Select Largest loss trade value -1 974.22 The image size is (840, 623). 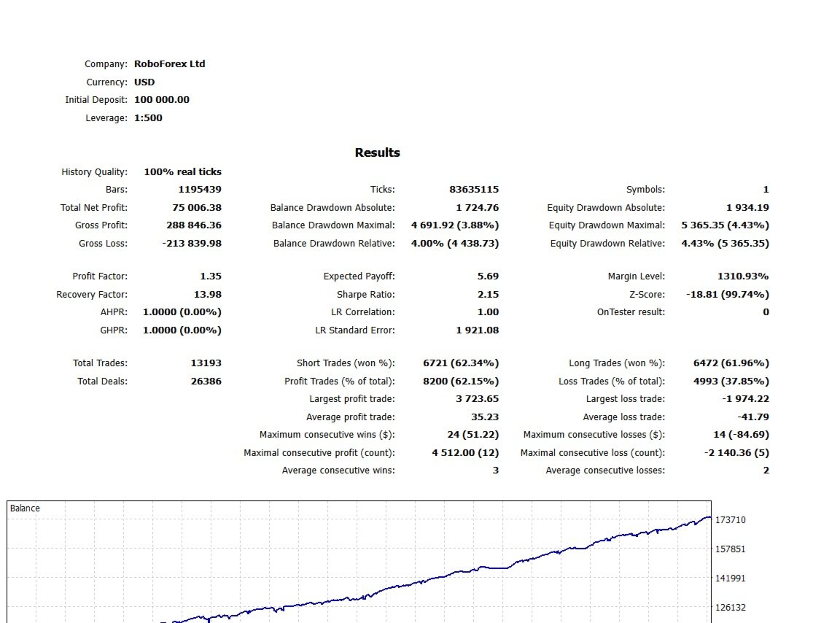click(745, 399)
